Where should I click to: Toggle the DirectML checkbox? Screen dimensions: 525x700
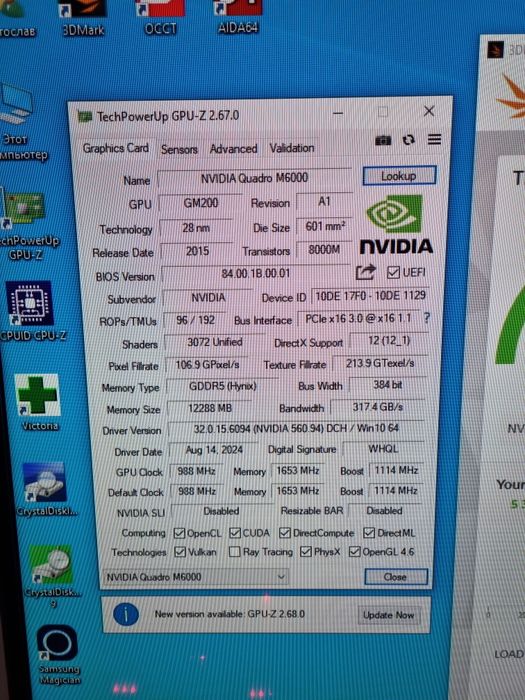(369, 533)
